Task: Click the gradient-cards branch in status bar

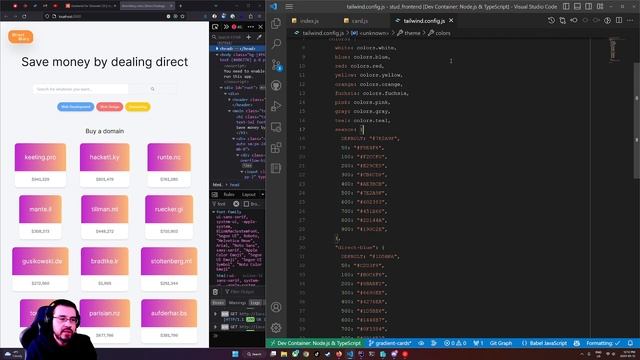Action: 390,343
